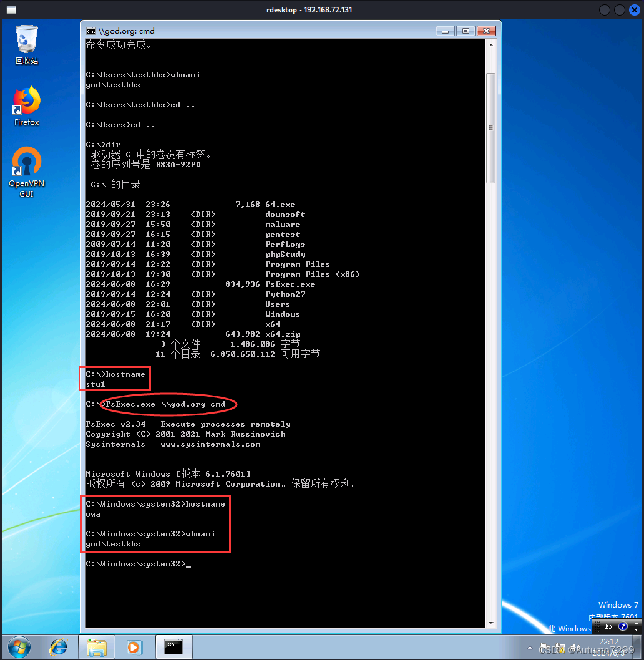Click the 64.exe file entry

click(280, 205)
